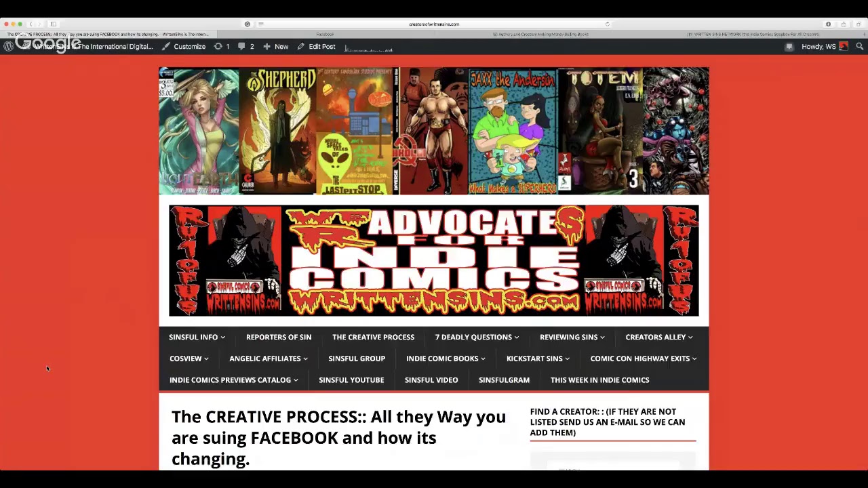This screenshot has height=488, width=868.
Task: Go forward with Safari's forward arrow
Action: pyautogui.click(x=39, y=24)
